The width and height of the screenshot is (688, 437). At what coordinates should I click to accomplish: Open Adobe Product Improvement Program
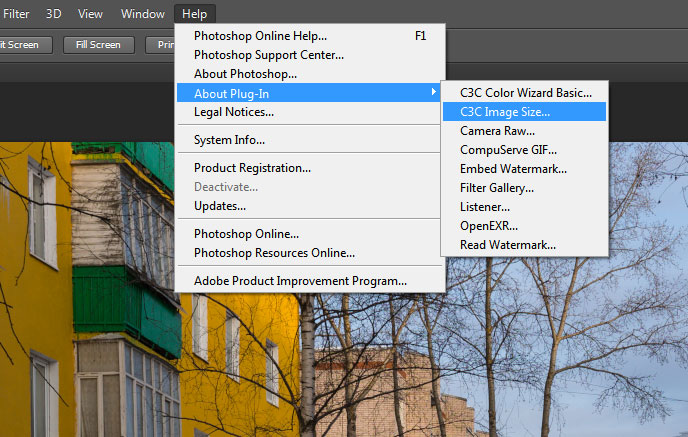pyautogui.click(x=311, y=281)
